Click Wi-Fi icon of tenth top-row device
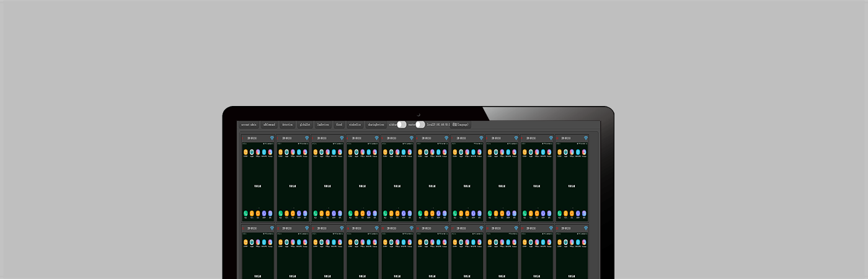Screen dimensions: 868x279 [585, 138]
